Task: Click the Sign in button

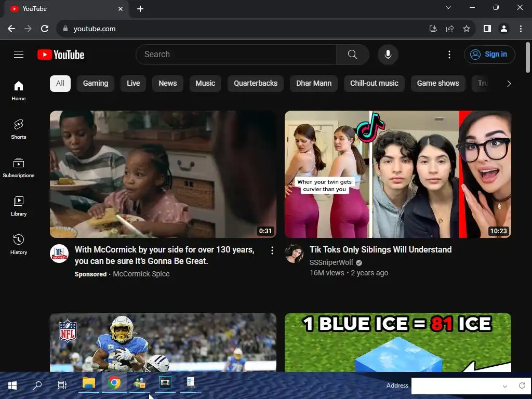Action: [489, 54]
